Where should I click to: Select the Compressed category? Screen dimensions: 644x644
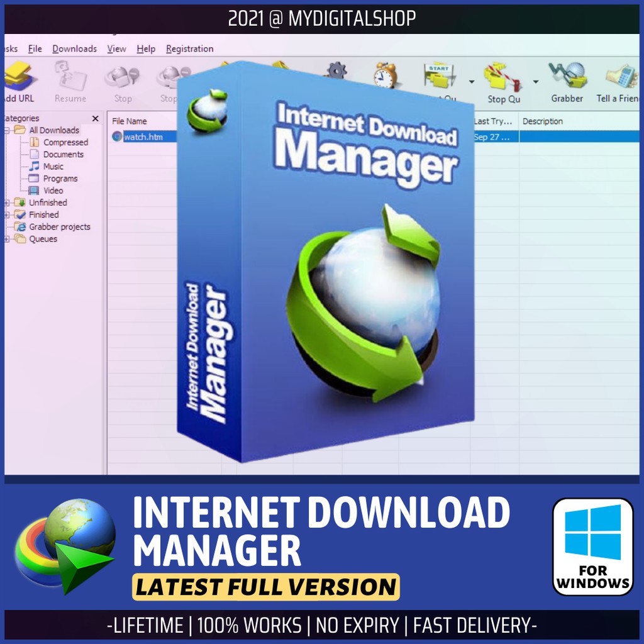pos(65,142)
